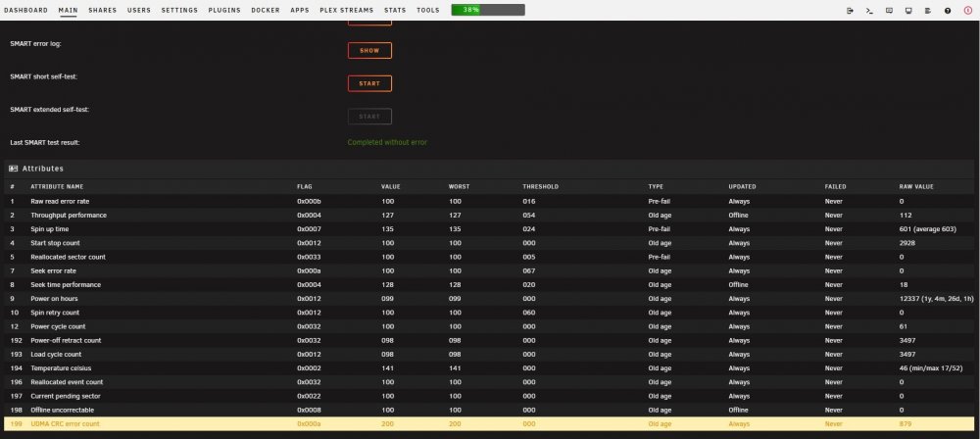Start the SMART short self-test
The image size is (980, 439).
pos(369,84)
